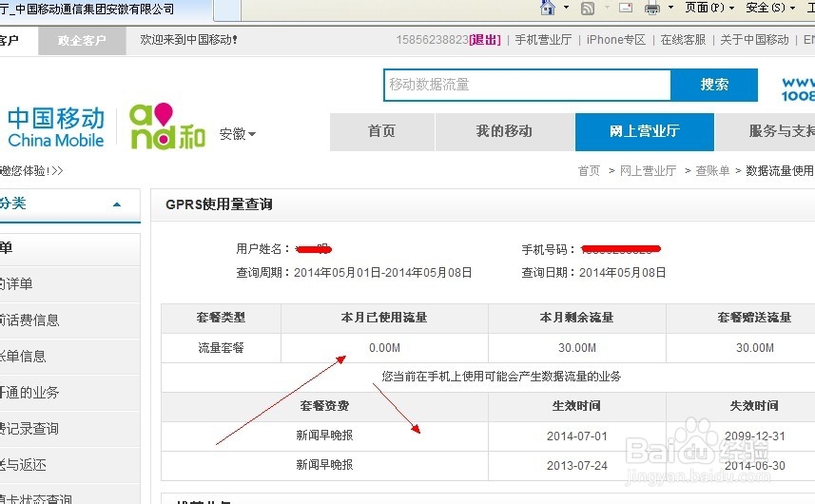Open the 手机营业厅 link
Screen dimensions: 815x504
tap(543, 40)
